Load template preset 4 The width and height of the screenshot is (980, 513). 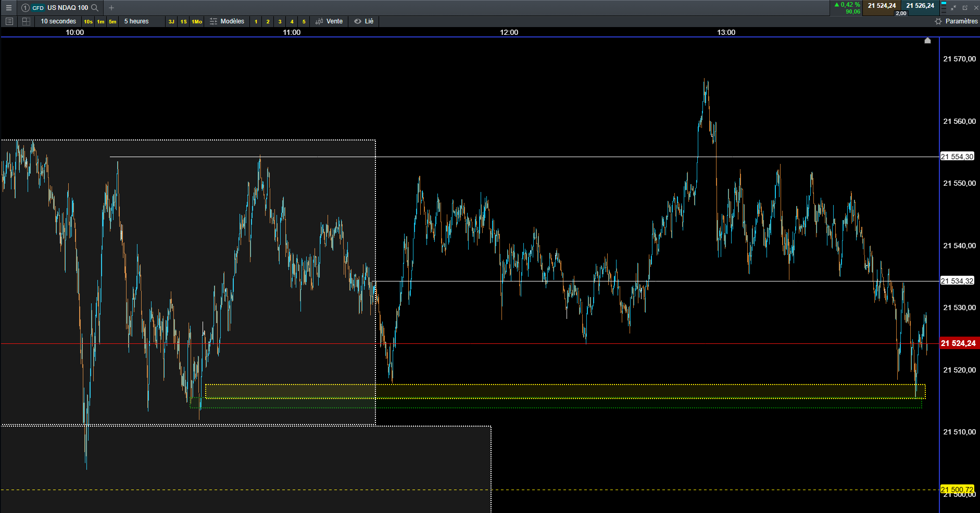pos(292,21)
